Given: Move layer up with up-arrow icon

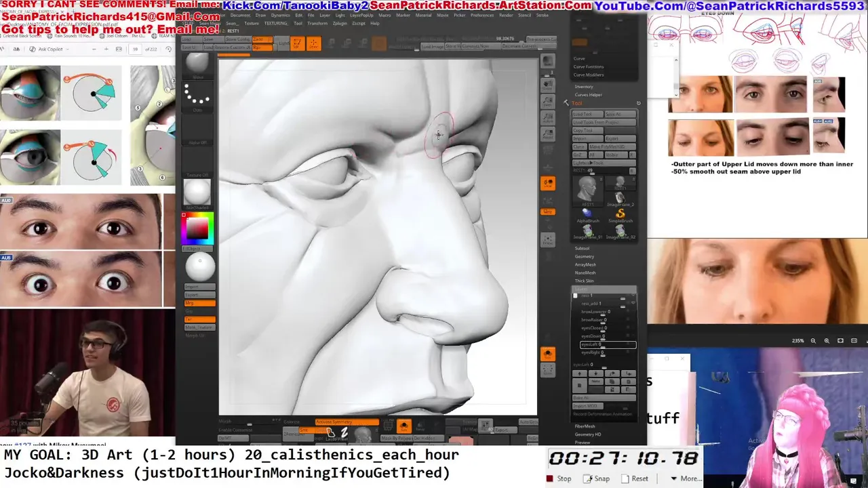Looking at the screenshot, I should pos(579,373).
